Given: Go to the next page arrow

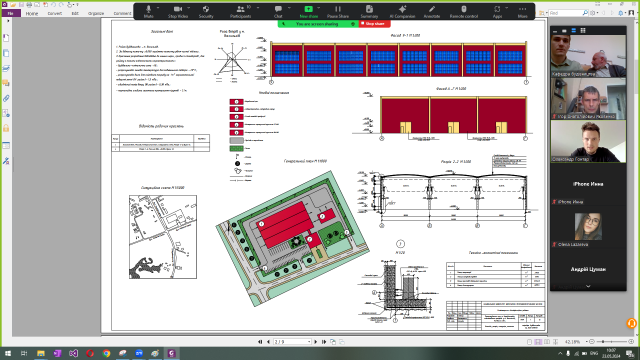Looking at the screenshot, I should coord(316,342).
